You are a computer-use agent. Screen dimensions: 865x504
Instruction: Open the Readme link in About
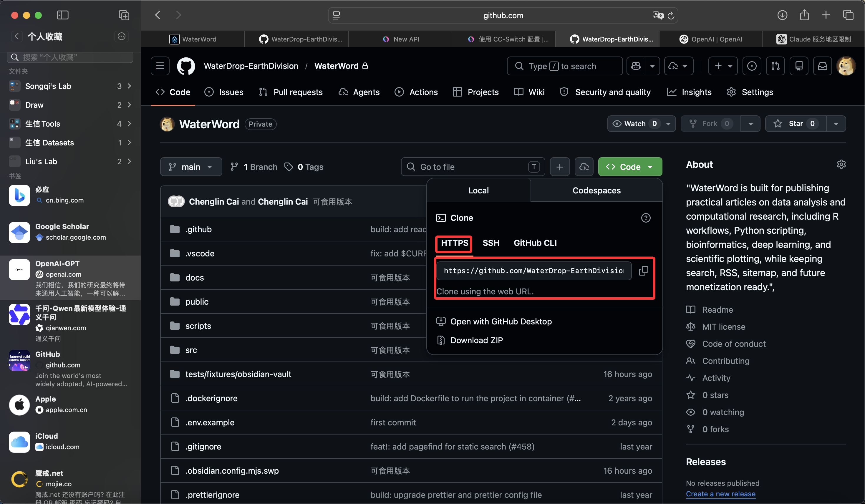pyautogui.click(x=717, y=310)
